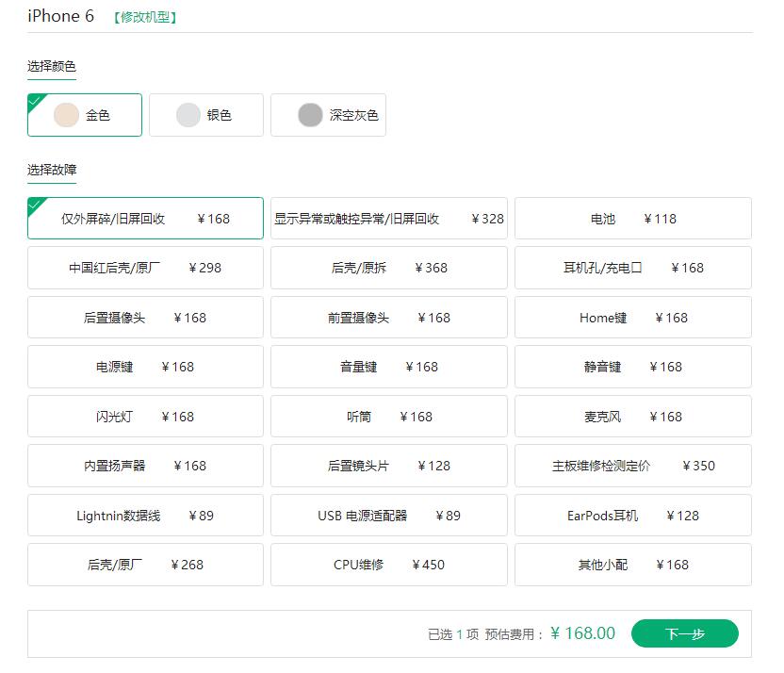The image size is (784, 673).
Task: Click the green 下一步 button
Action: (684, 633)
